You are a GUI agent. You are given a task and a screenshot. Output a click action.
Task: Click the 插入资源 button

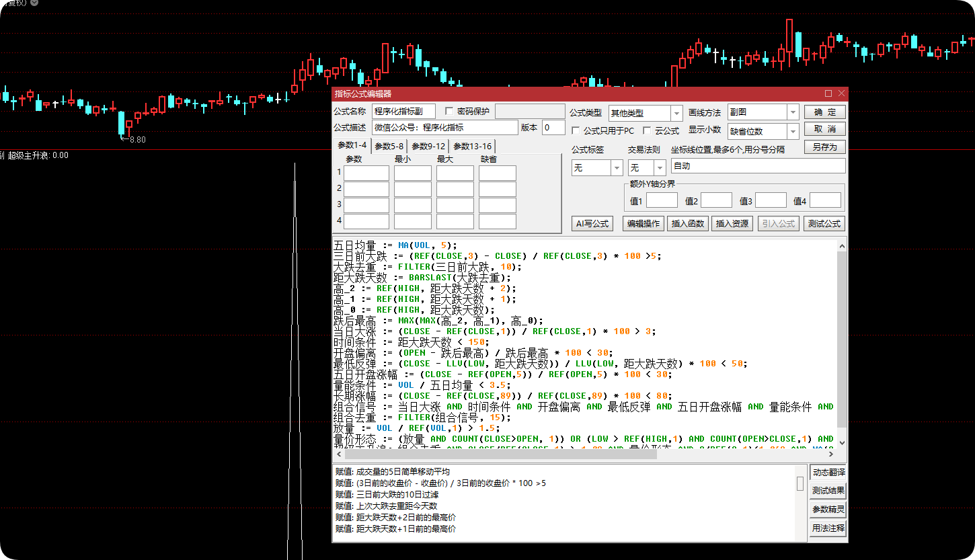(x=732, y=224)
